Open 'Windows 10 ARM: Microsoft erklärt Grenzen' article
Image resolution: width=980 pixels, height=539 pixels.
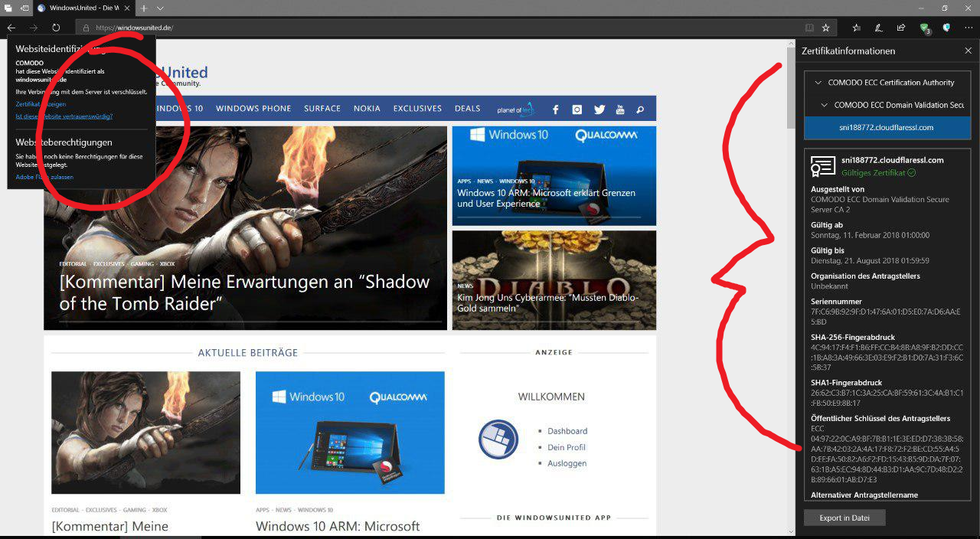[x=546, y=198]
